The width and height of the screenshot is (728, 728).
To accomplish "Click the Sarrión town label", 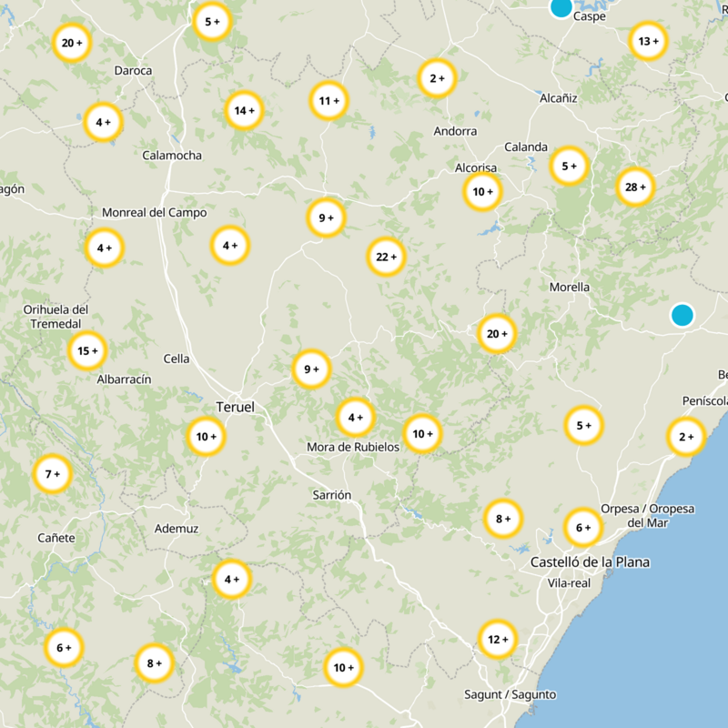I will [331, 495].
